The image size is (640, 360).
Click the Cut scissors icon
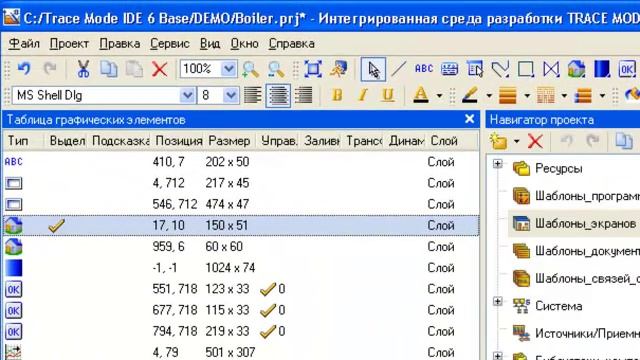tap(83, 69)
